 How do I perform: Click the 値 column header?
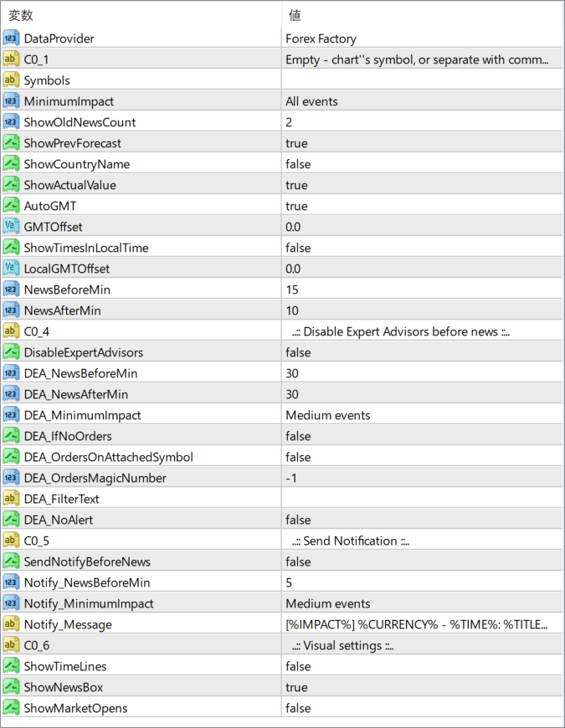295,15
